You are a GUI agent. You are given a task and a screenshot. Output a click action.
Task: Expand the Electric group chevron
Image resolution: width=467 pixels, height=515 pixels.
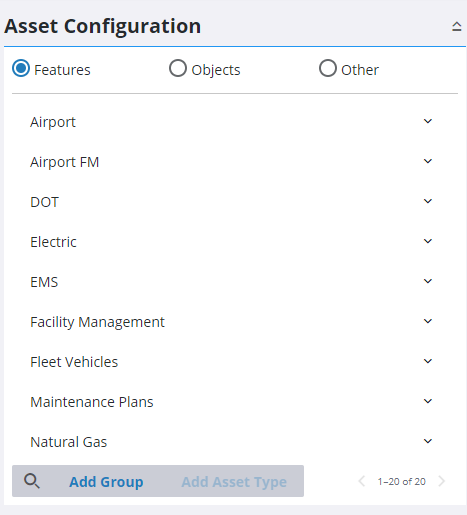click(x=428, y=241)
